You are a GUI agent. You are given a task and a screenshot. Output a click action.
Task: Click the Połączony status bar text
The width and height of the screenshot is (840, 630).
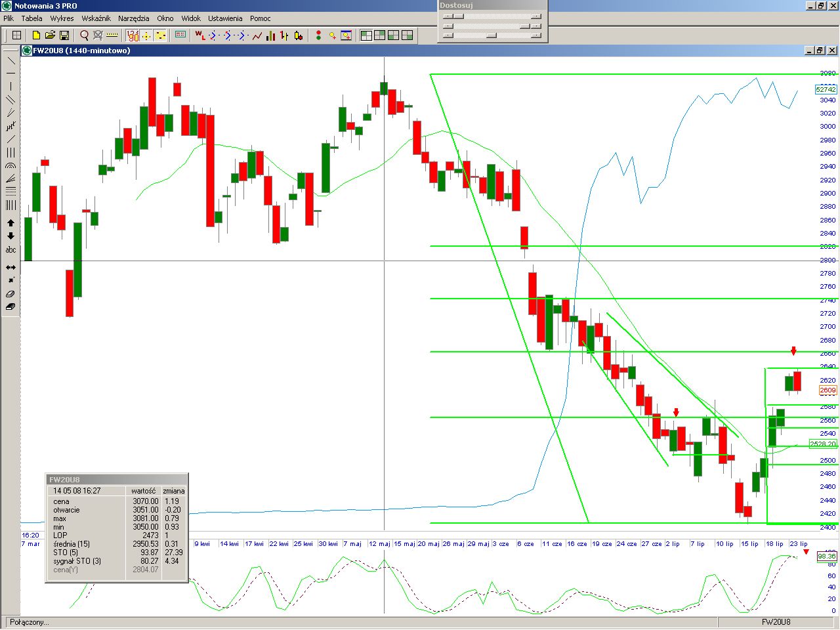[x=30, y=622]
